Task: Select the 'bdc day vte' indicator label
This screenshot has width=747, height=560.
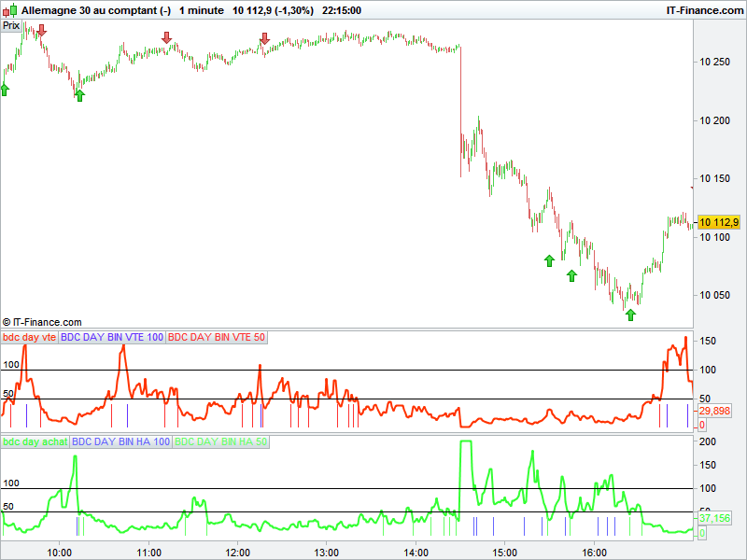Action: (x=29, y=337)
